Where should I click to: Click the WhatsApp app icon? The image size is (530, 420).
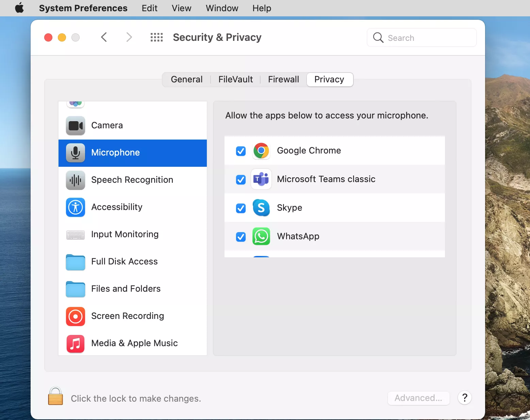[x=261, y=236]
